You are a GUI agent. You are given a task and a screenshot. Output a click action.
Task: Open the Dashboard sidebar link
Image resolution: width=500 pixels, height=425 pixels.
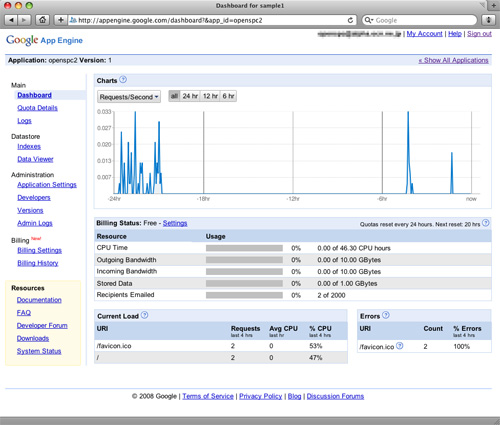(34, 95)
